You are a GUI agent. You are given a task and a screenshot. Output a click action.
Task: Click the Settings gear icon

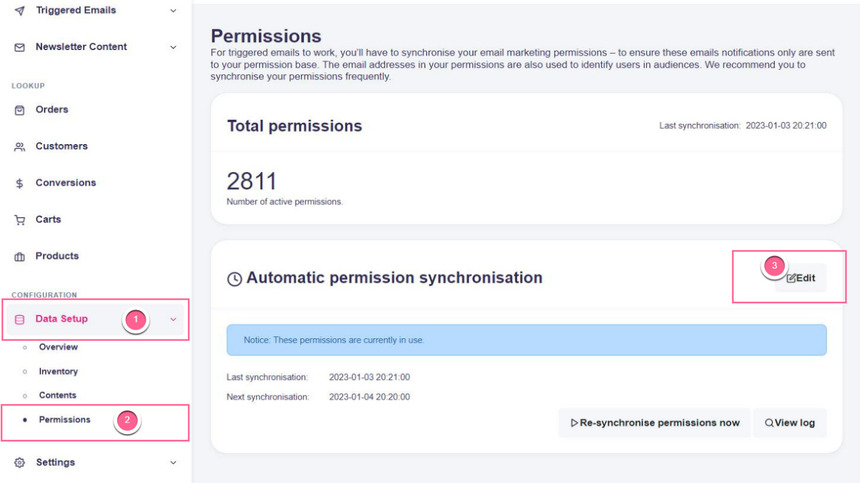pos(19,463)
